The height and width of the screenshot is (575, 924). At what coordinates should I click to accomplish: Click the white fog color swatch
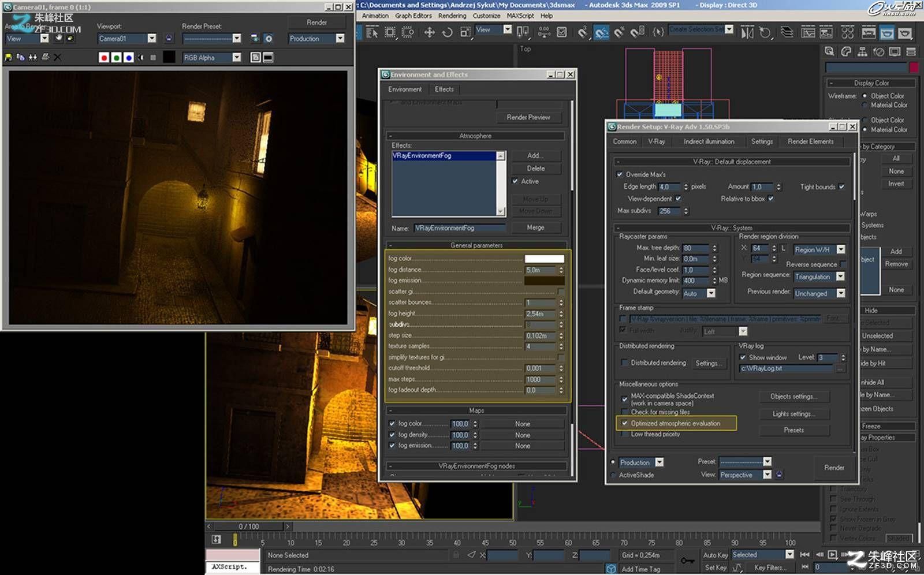pyautogui.click(x=544, y=259)
